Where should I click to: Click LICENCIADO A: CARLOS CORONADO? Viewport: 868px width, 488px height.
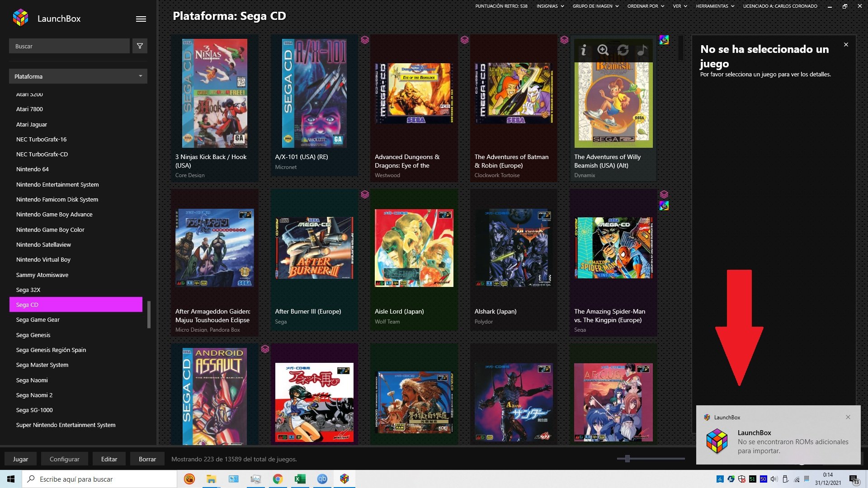[x=780, y=6]
